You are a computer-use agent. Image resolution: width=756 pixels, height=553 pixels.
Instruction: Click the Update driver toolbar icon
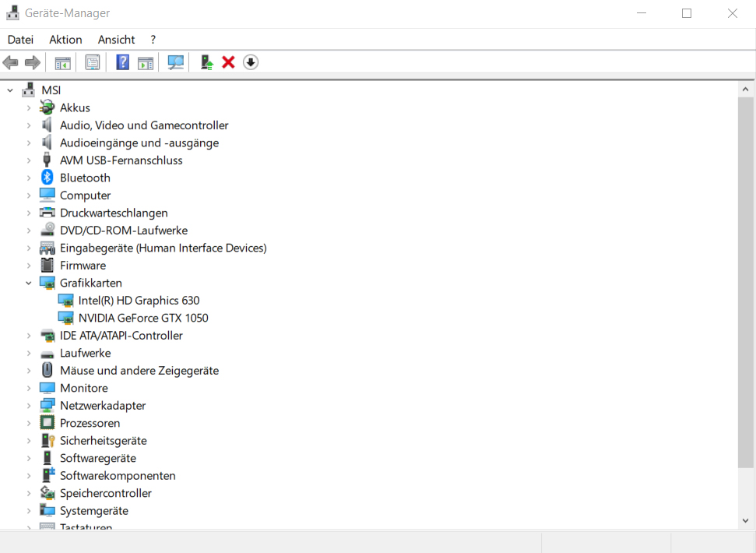207,62
